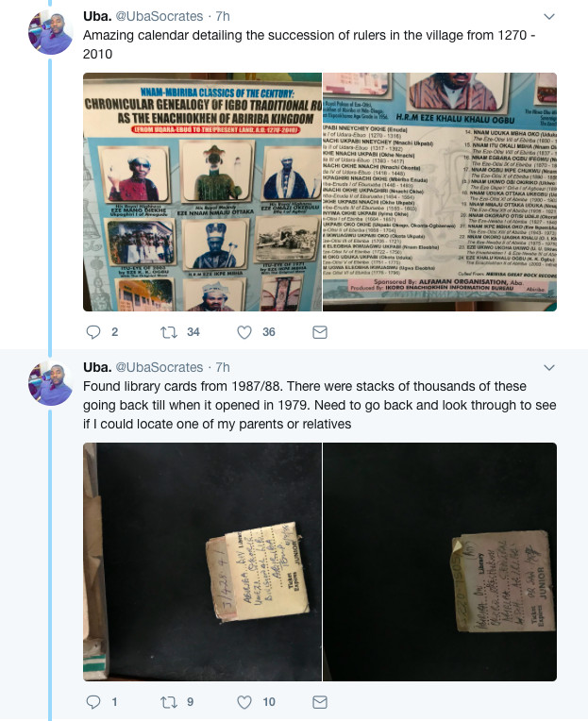Open the second tweet's 7h timestamp

pyautogui.click(x=223, y=367)
